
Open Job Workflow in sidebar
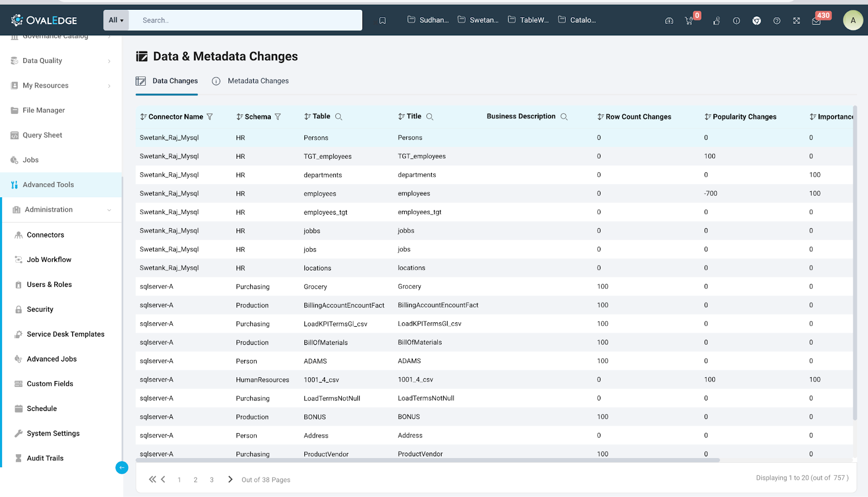(49, 260)
